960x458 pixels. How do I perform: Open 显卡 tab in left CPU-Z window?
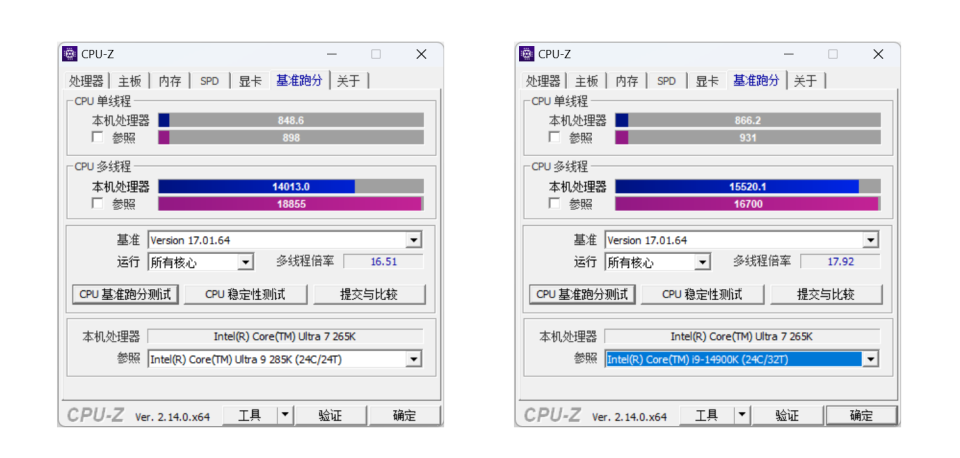(250, 81)
